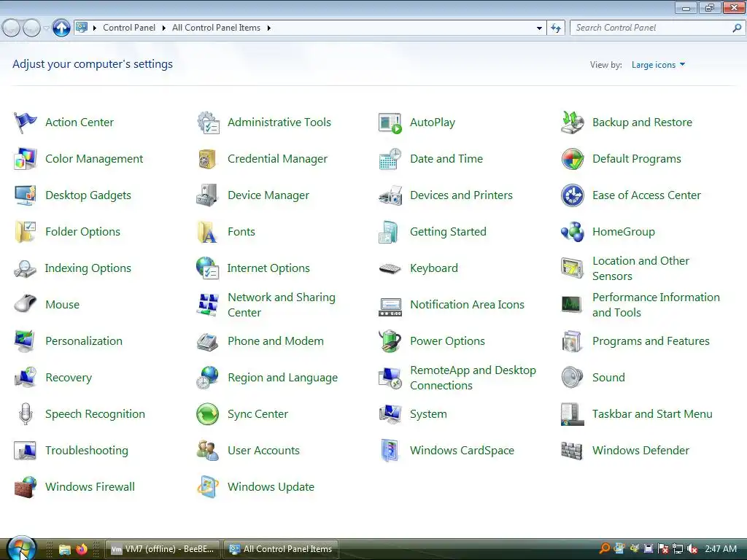This screenshot has height=560, width=747.
Task: Open the Desktop Gadgets icon
Action: pos(26,195)
